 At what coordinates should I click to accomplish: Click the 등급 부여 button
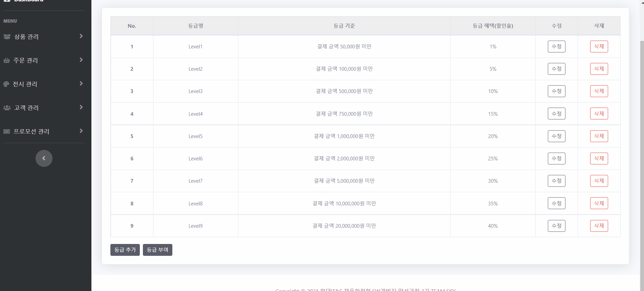point(157,250)
